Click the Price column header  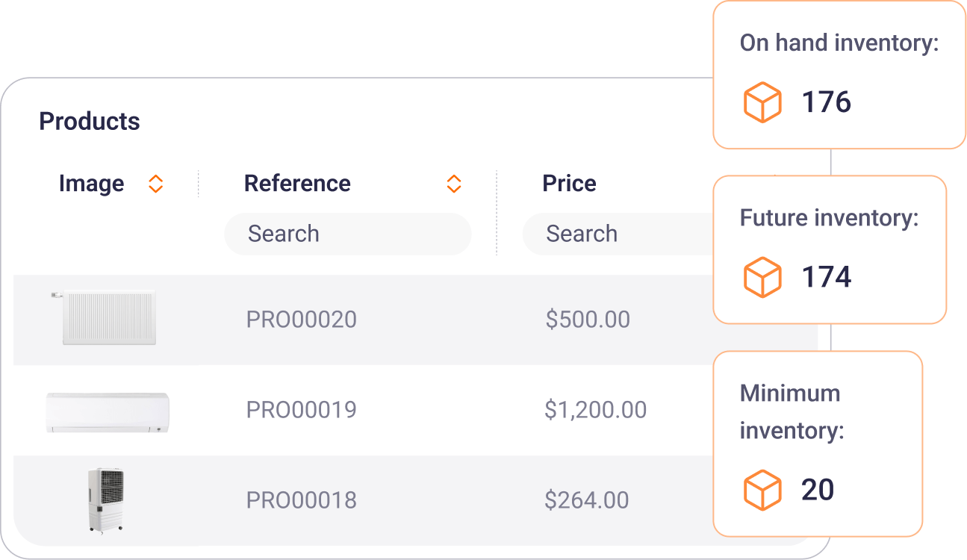[569, 184]
